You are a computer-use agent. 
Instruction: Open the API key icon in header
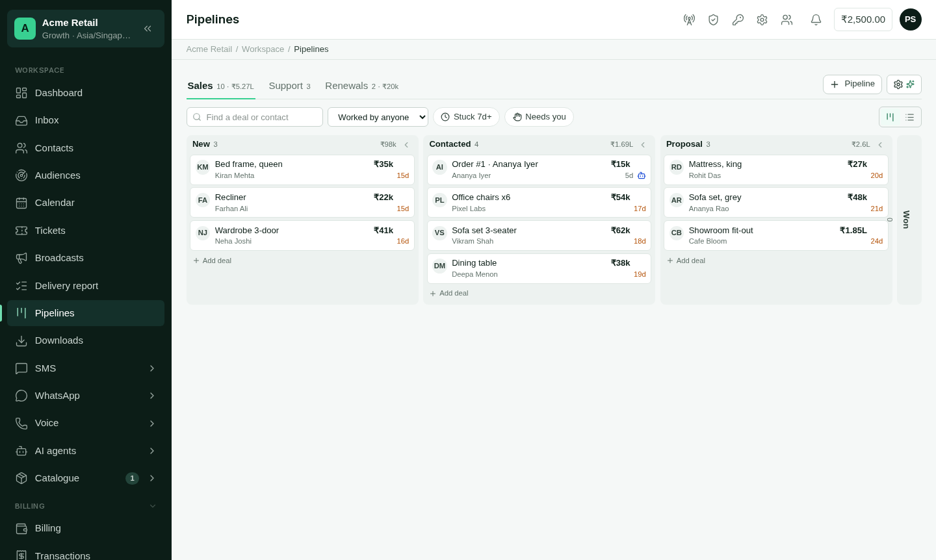click(x=738, y=19)
